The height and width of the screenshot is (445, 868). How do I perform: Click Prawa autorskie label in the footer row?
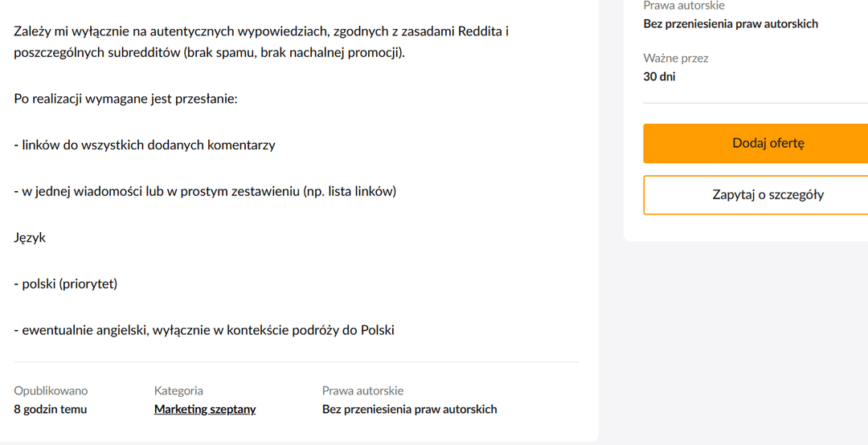[x=362, y=390]
